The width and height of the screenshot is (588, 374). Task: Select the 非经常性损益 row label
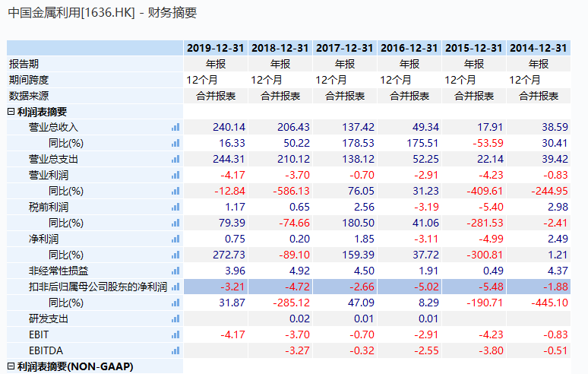tap(58, 271)
